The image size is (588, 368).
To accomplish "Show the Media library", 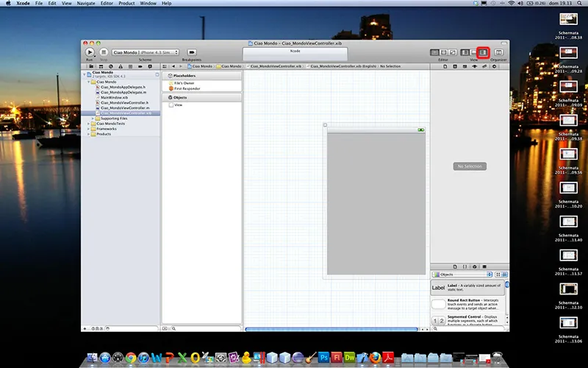I will (484, 266).
